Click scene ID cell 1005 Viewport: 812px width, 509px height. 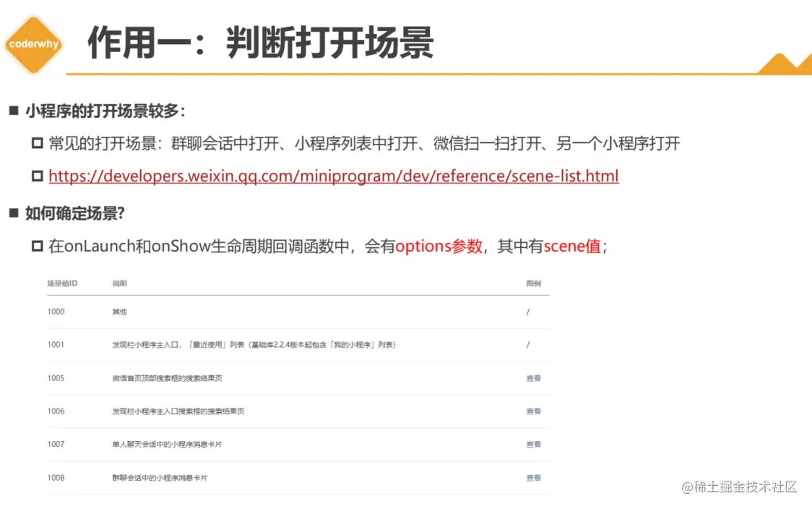click(x=56, y=378)
